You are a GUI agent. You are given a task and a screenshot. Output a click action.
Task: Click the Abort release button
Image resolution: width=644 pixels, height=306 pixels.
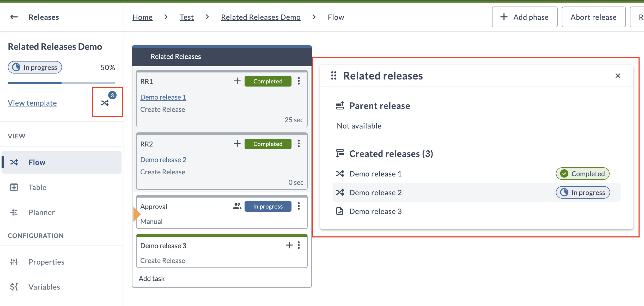point(593,17)
